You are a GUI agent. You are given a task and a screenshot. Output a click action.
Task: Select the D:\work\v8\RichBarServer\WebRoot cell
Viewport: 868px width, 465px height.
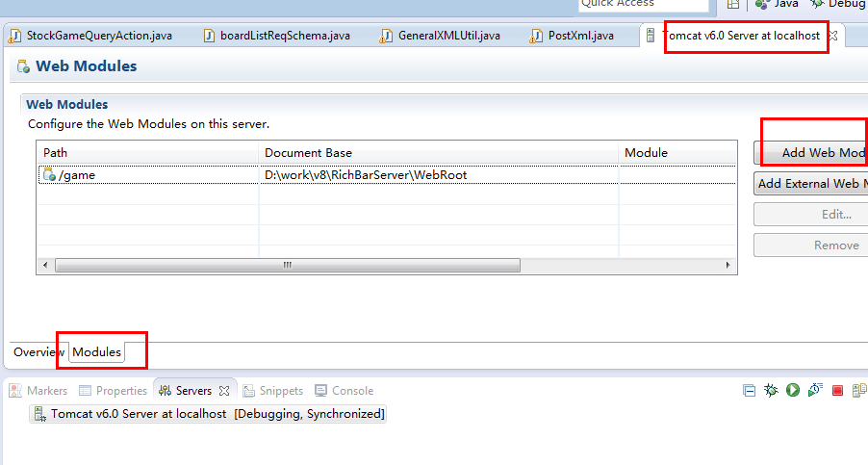click(438, 175)
